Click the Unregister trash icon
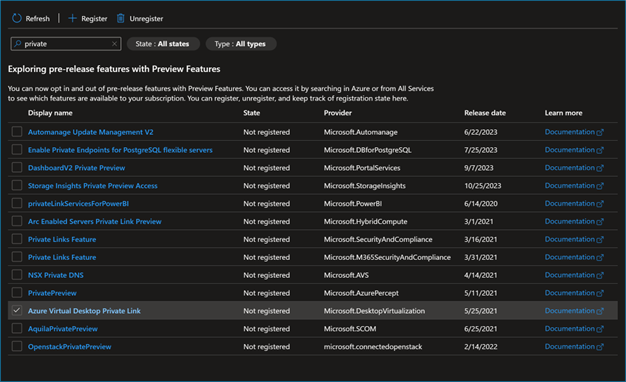 click(121, 18)
